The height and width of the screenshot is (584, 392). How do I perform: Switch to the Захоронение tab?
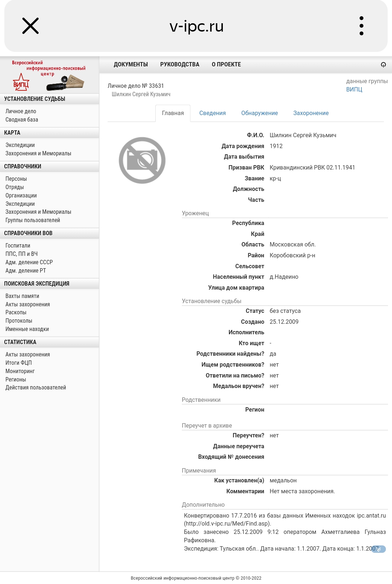[311, 113]
